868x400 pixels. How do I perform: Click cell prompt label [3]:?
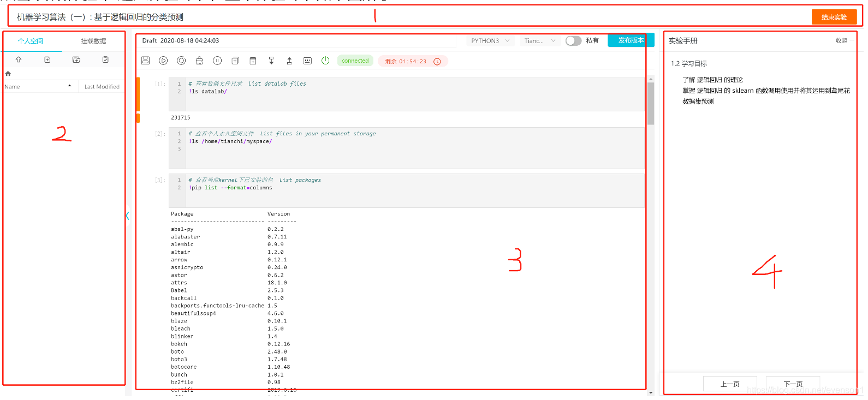pyautogui.click(x=160, y=180)
